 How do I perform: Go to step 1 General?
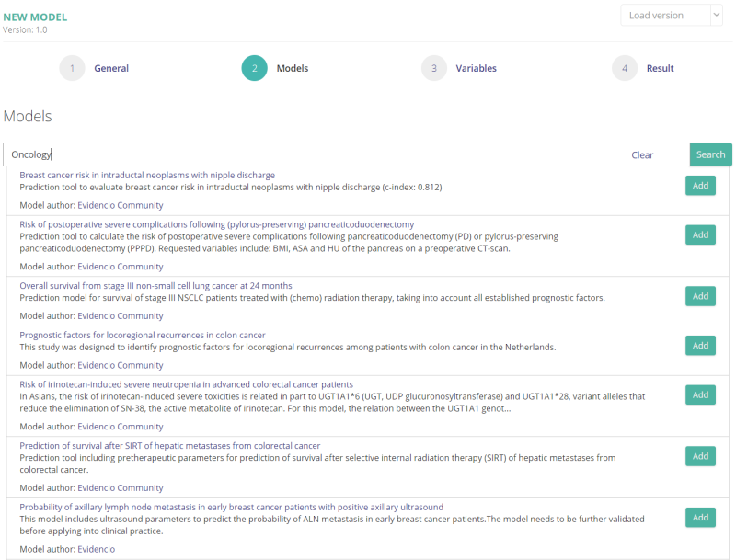click(x=72, y=68)
